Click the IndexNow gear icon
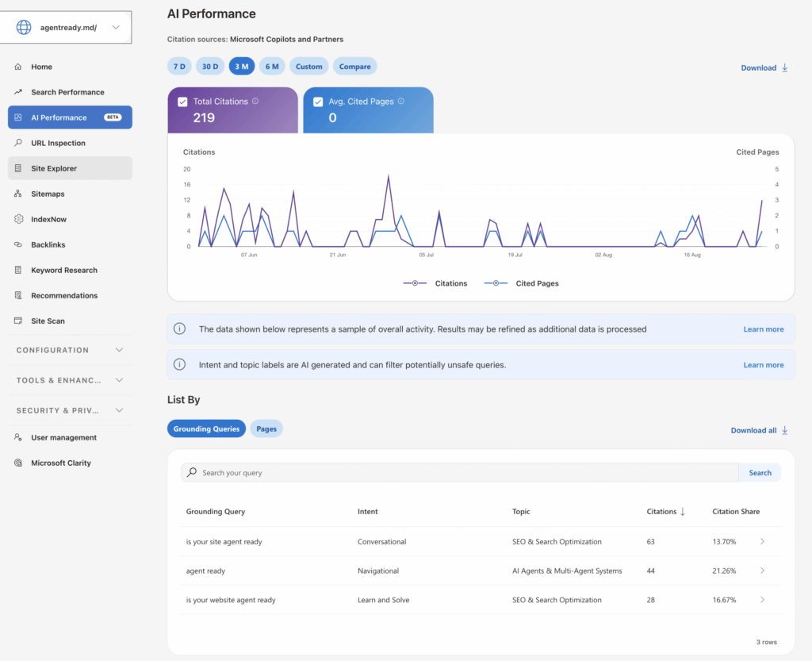This screenshot has height=661, width=812. (x=19, y=219)
